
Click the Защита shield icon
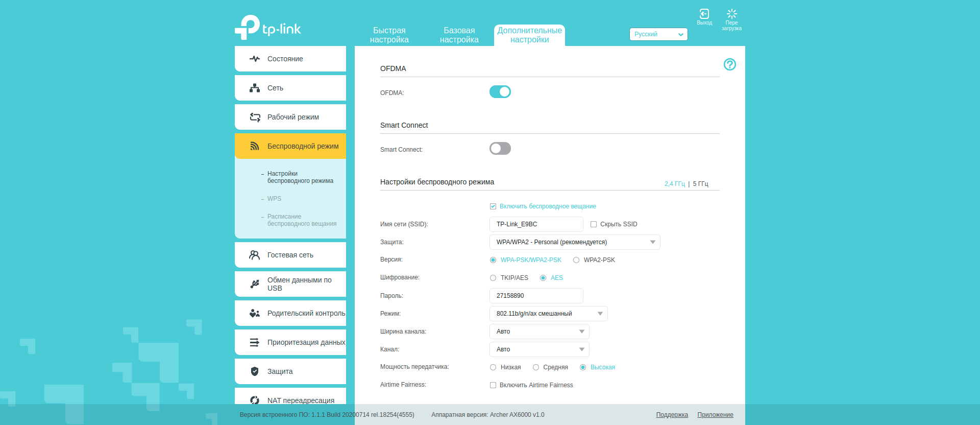[x=255, y=371]
